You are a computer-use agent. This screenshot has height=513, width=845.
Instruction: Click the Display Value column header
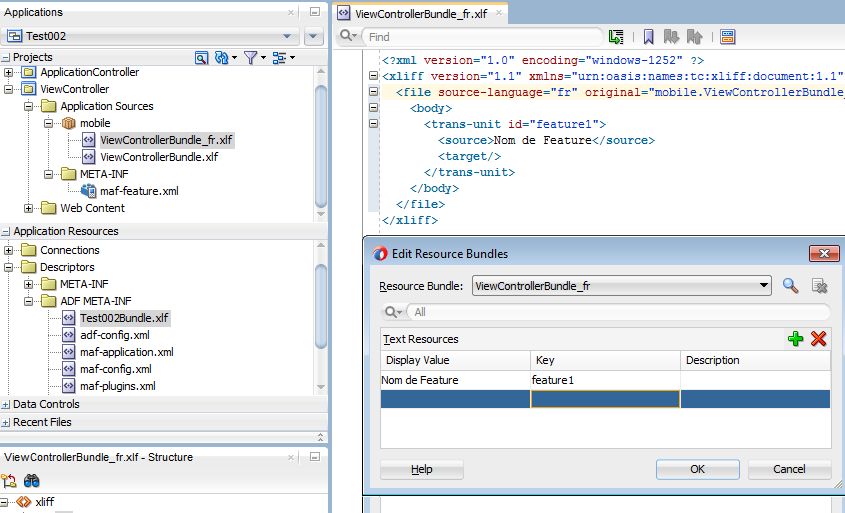[455, 360]
